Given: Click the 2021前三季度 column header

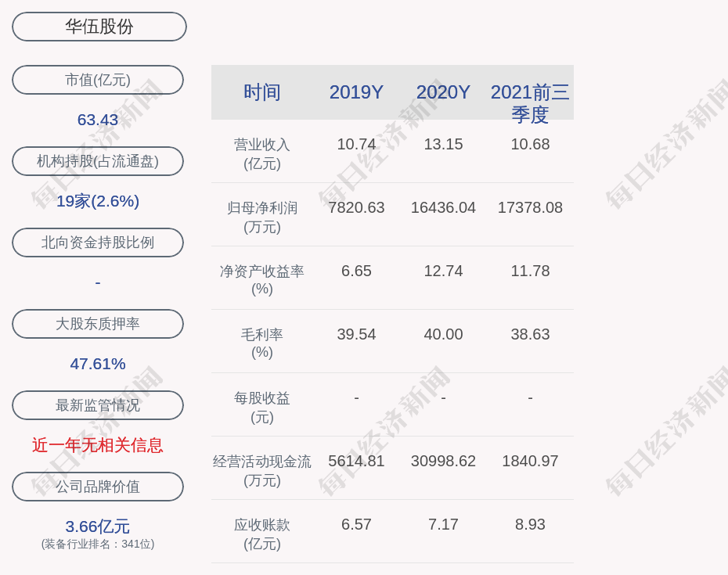Looking at the screenshot, I should pyautogui.click(x=530, y=102).
